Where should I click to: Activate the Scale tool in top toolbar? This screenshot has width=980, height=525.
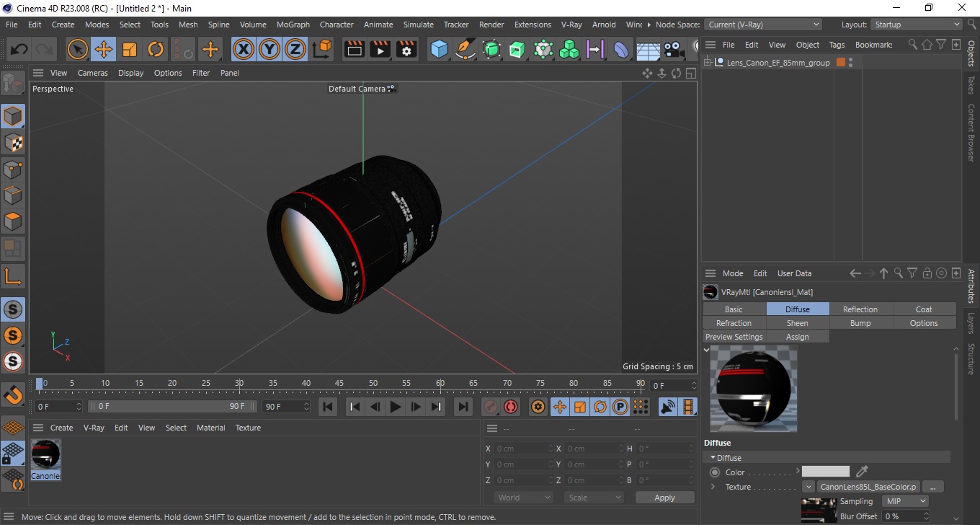point(130,49)
